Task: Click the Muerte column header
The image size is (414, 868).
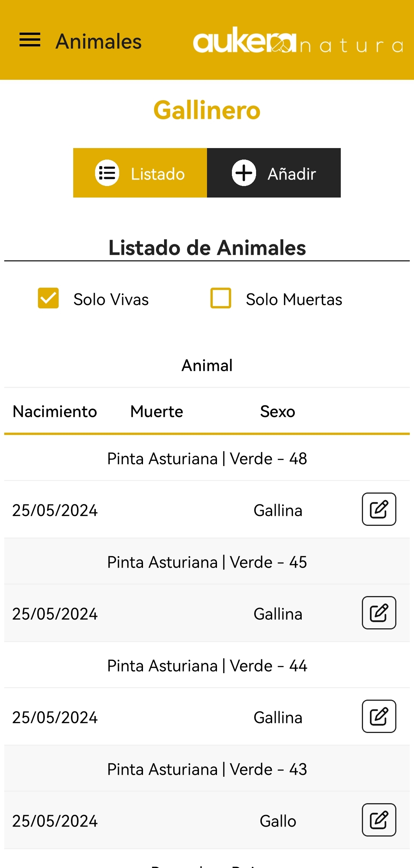Action: click(156, 412)
